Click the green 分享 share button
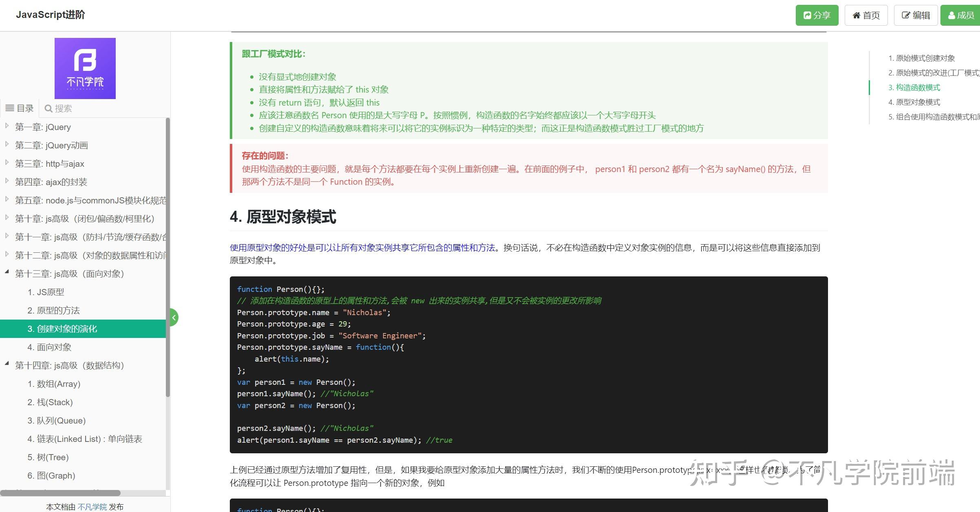This screenshot has height=512, width=980. (817, 15)
